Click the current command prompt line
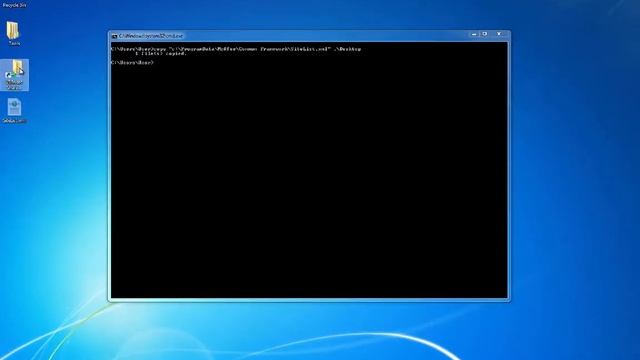Viewport: 640px width, 360px height. 132,62
